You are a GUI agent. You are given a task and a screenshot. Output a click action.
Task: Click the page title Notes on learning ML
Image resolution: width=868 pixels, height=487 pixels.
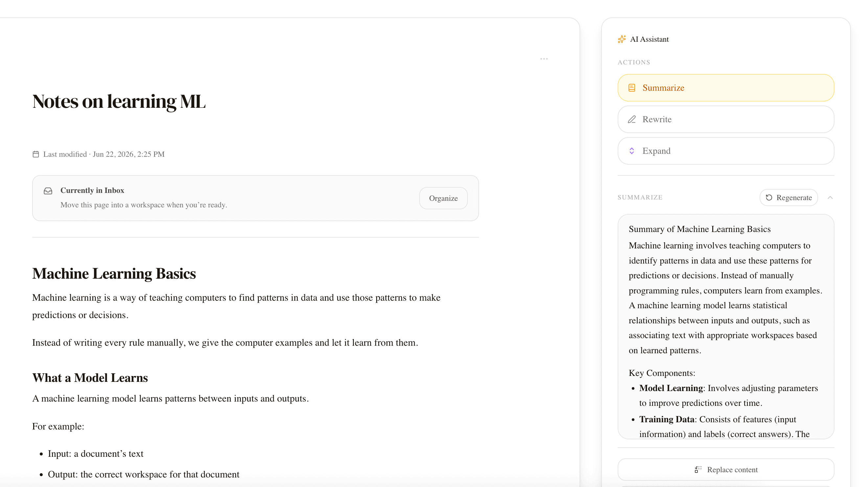click(x=119, y=101)
